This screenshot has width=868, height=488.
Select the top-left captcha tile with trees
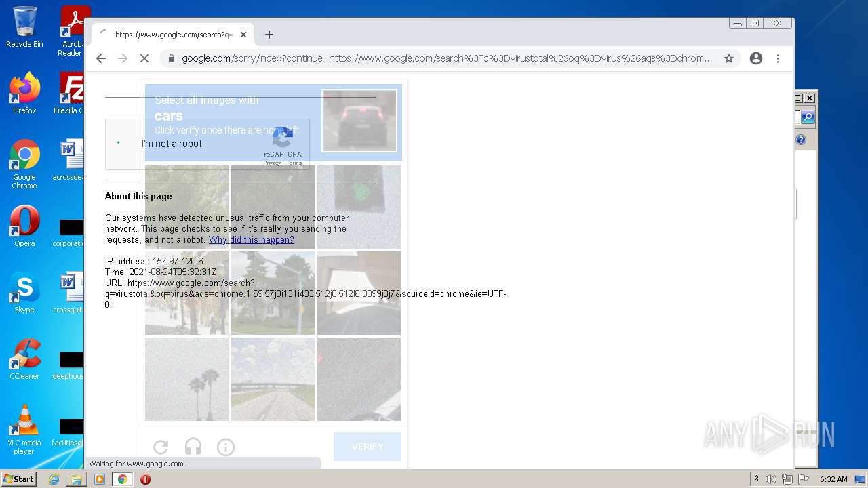click(x=186, y=207)
